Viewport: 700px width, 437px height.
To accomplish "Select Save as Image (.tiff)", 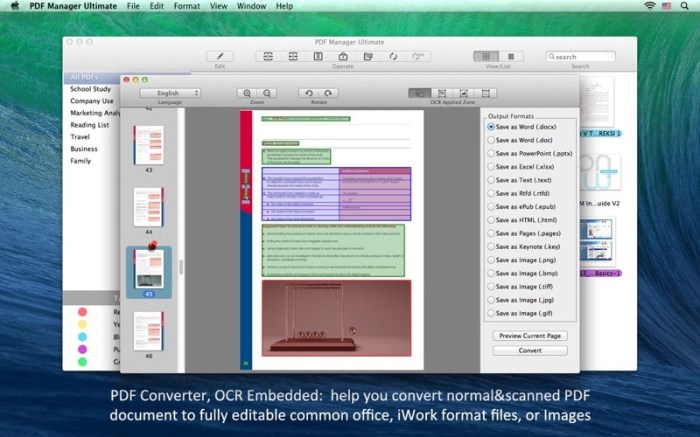I will (520, 287).
